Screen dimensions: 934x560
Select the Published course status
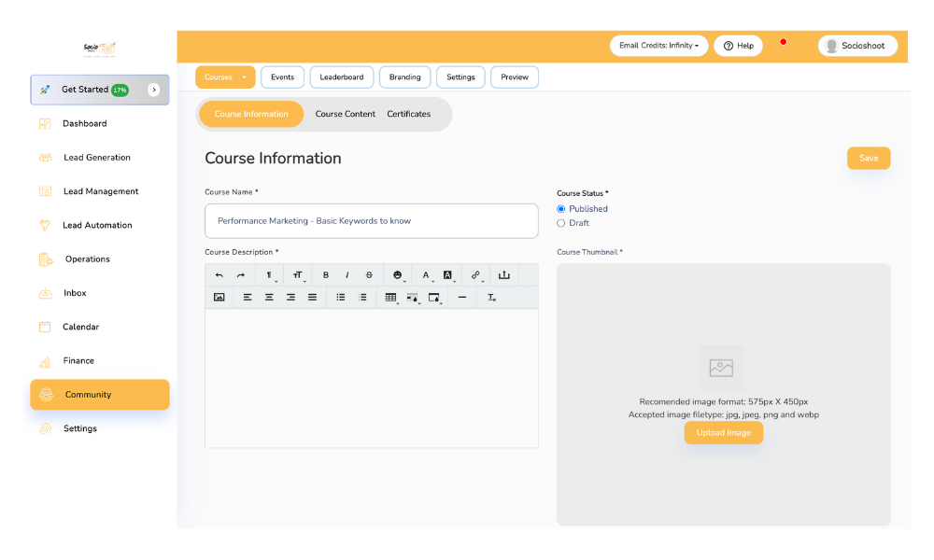[561, 209]
